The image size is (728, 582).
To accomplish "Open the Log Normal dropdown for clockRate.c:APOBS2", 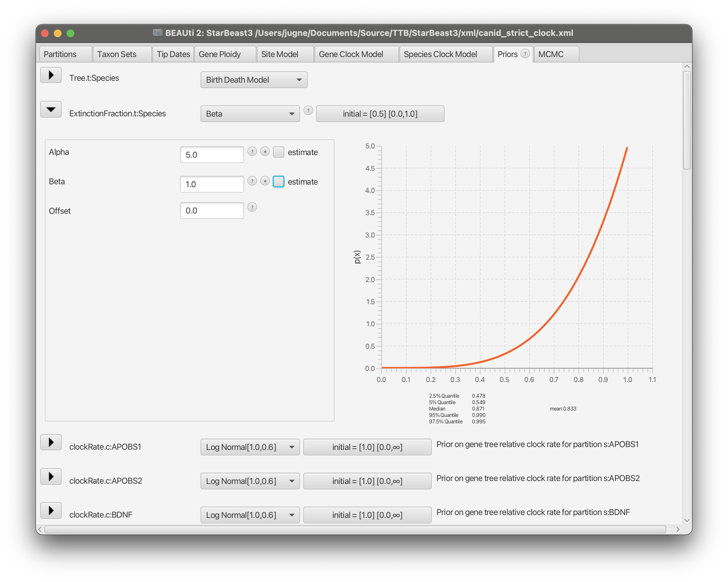I will click(x=250, y=481).
